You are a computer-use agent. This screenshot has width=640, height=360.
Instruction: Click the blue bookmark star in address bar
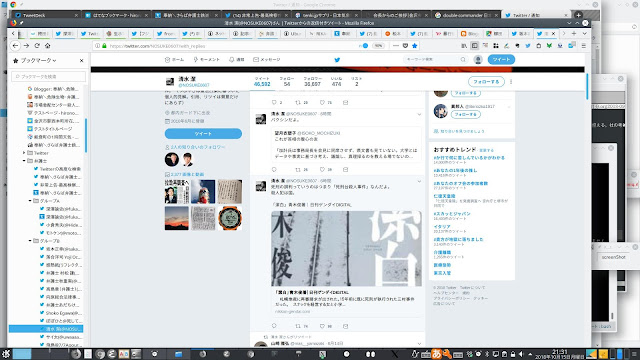pos(415,46)
